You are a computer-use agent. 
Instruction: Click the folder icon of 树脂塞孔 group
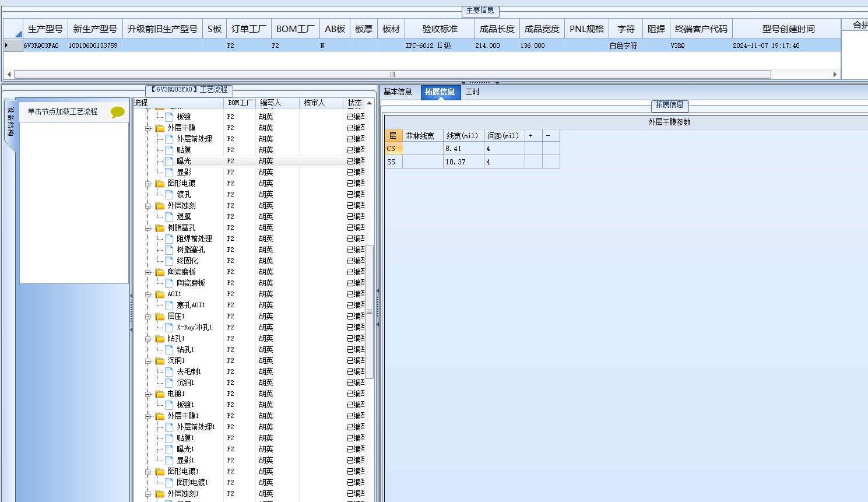pos(160,227)
